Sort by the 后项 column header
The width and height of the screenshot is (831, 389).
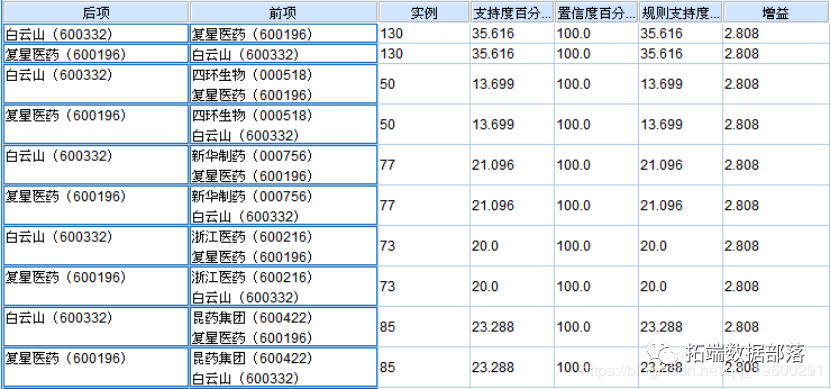coord(96,12)
